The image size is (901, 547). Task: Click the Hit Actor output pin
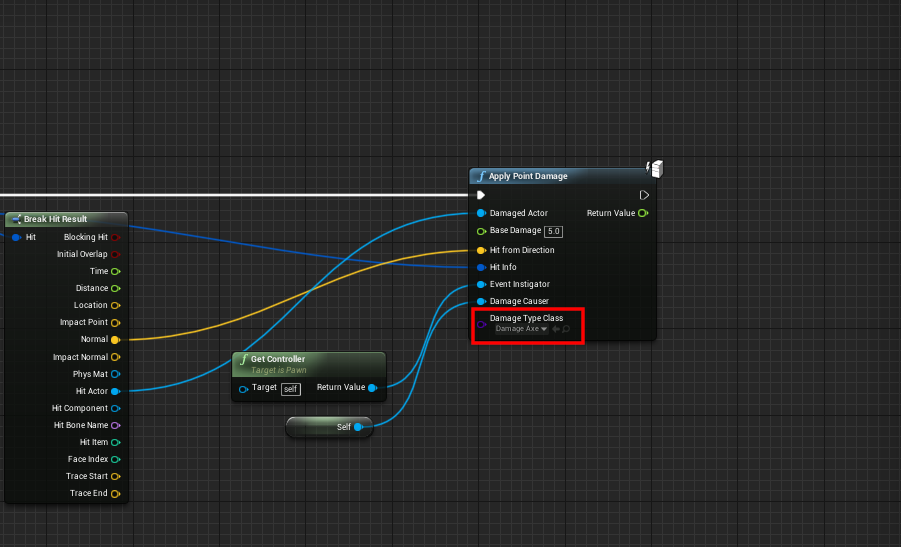[x=115, y=391]
